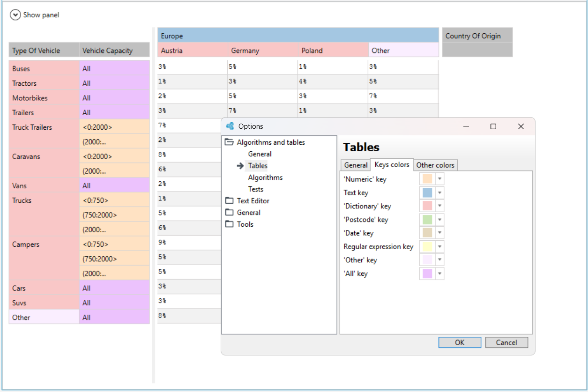The height and width of the screenshot is (392, 588).
Task: Select the Tractors row label
Action: pyautogui.click(x=44, y=83)
